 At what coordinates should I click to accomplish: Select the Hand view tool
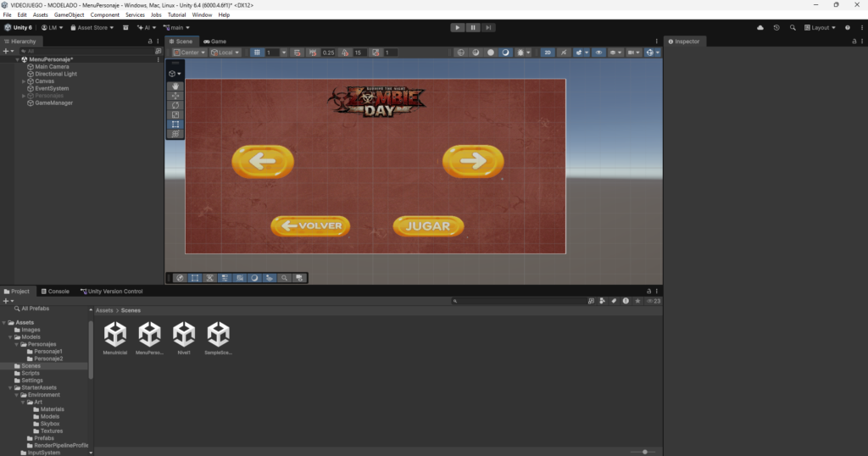click(x=175, y=86)
